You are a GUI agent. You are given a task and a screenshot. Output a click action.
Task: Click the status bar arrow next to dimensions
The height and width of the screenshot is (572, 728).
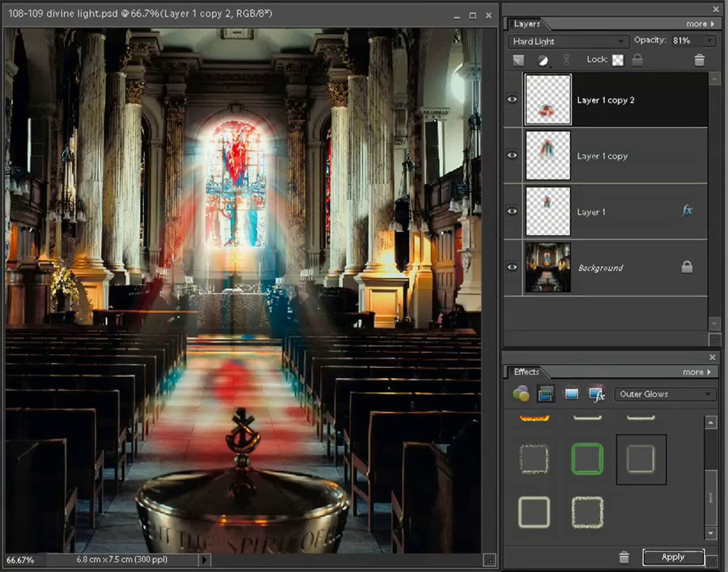[x=205, y=560]
